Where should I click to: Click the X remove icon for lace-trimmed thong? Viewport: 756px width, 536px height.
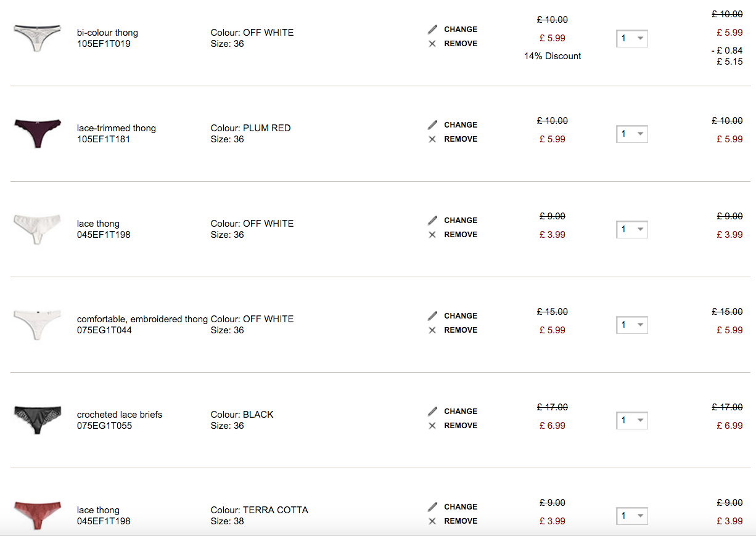[x=432, y=139]
